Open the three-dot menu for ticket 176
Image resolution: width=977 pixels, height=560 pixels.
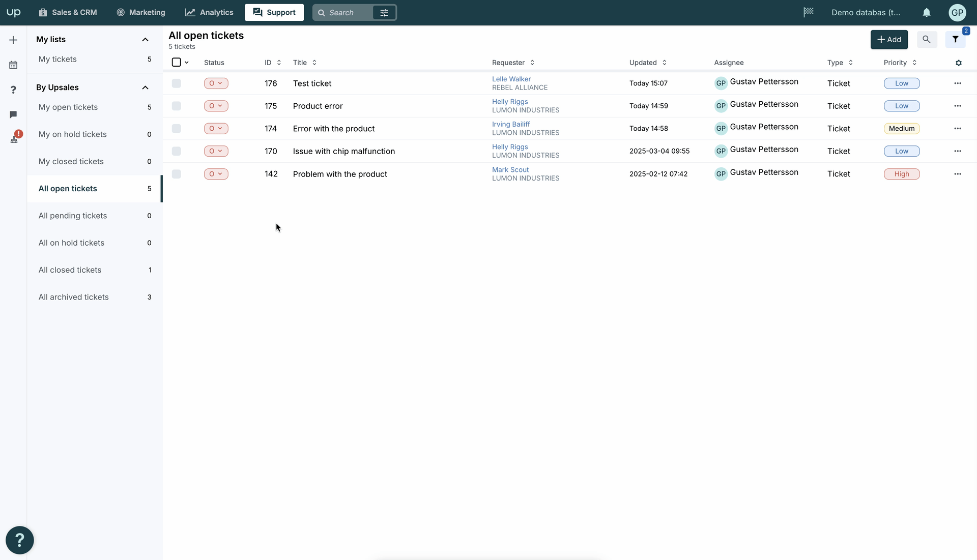coord(958,83)
